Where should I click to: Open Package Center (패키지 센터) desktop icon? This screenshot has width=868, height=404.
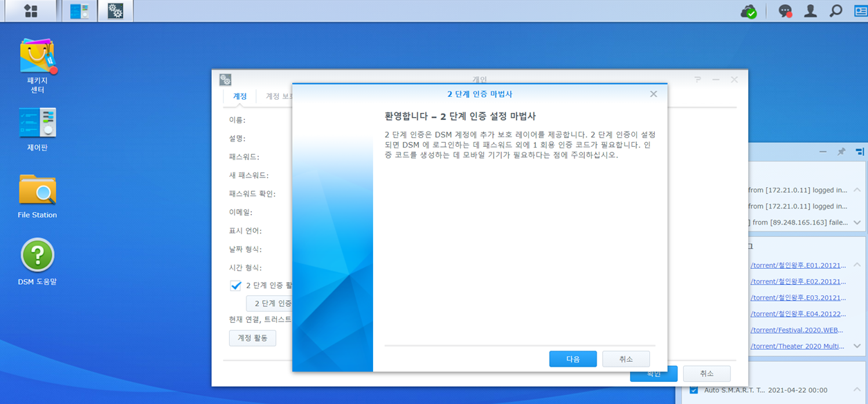(37, 67)
